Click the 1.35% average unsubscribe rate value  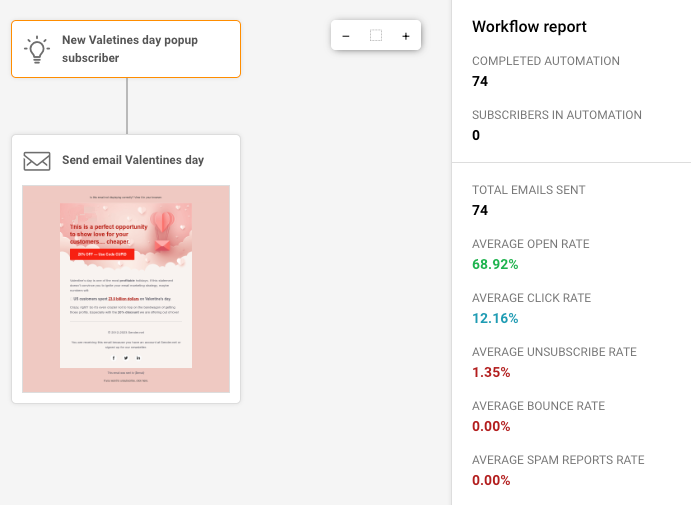[491, 372]
